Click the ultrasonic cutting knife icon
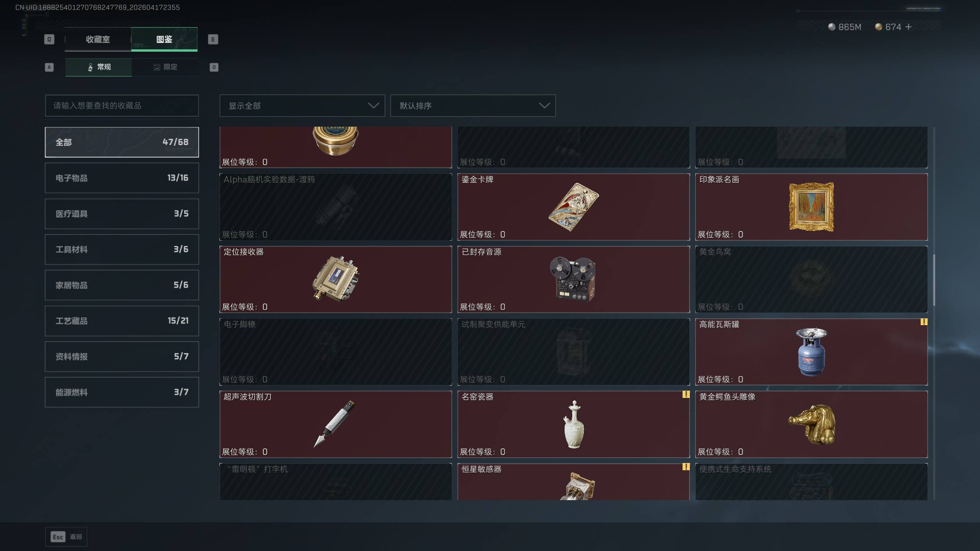This screenshot has height=551, width=980. coord(334,424)
